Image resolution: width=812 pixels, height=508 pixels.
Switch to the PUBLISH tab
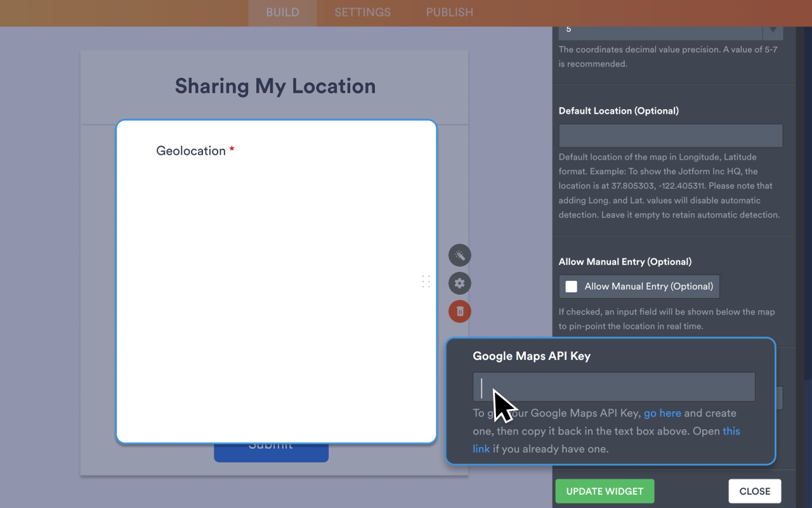(449, 12)
